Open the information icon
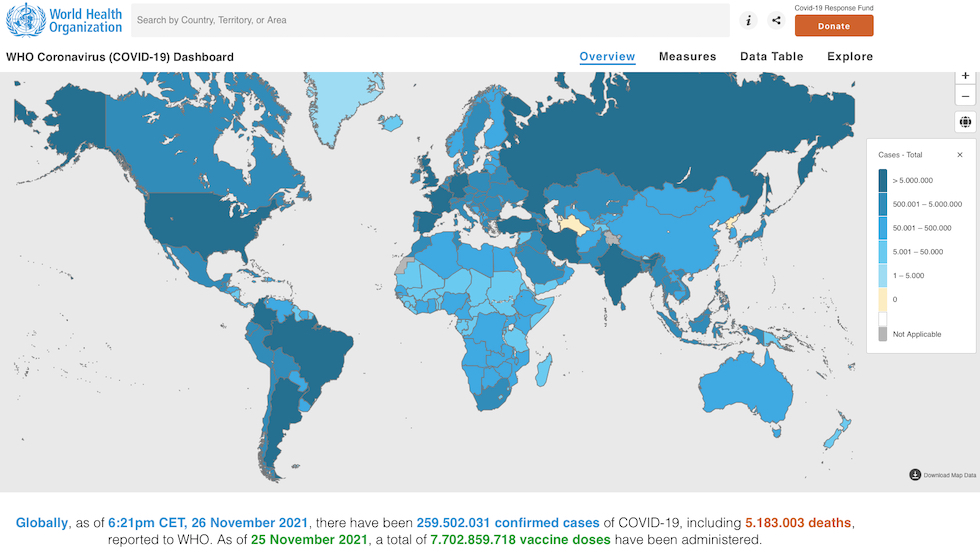Image resolution: width=980 pixels, height=558 pixels. (x=748, y=21)
